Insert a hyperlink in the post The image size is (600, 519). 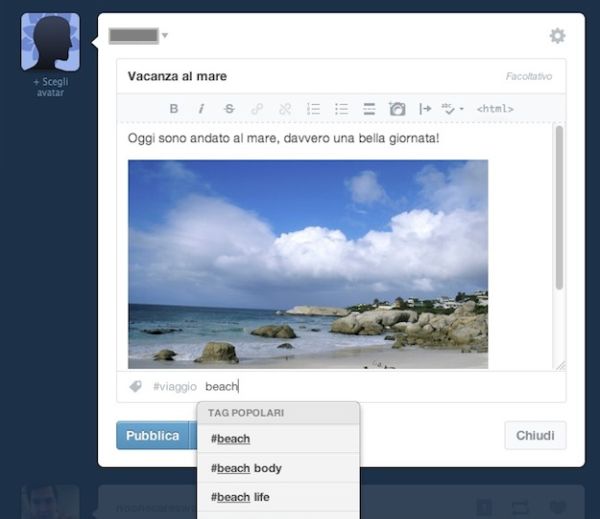(x=257, y=109)
